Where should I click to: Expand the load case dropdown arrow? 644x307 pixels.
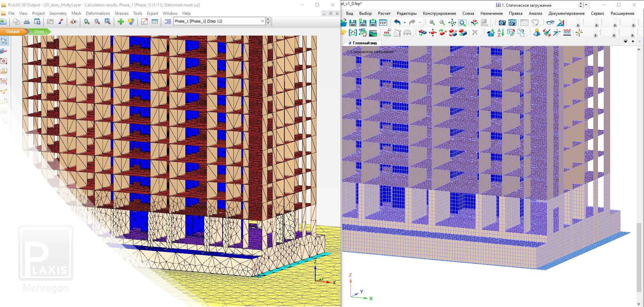pos(586,5)
